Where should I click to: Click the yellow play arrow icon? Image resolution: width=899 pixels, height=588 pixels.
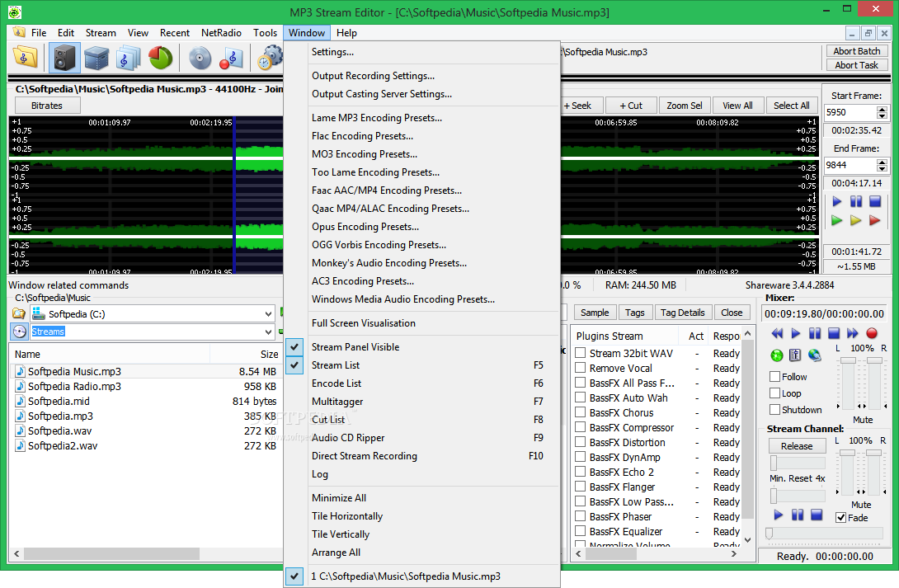[x=856, y=220]
